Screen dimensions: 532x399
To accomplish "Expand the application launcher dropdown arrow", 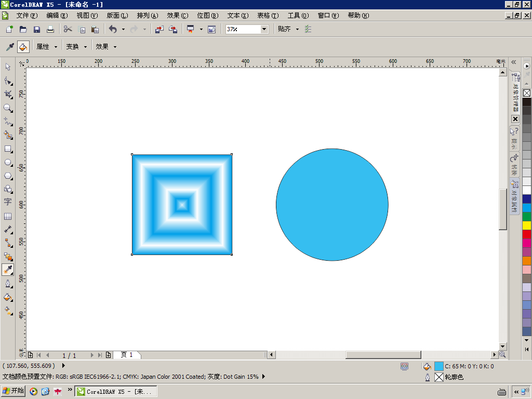I will click(x=201, y=29).
